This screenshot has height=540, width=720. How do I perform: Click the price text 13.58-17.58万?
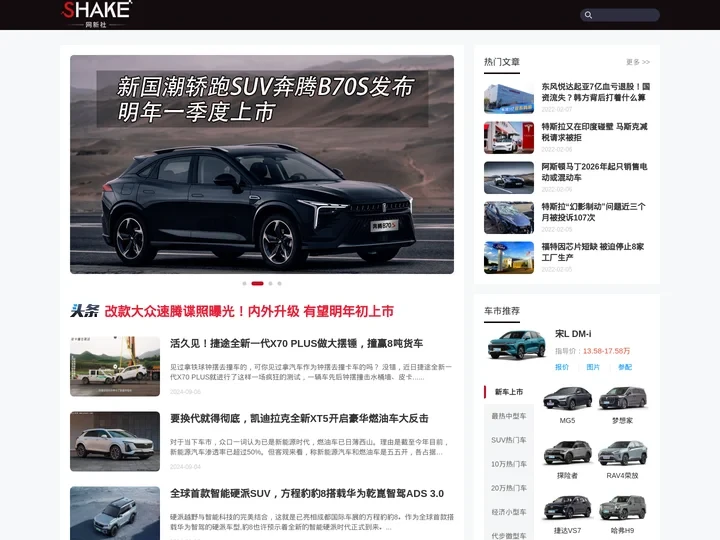607,351
